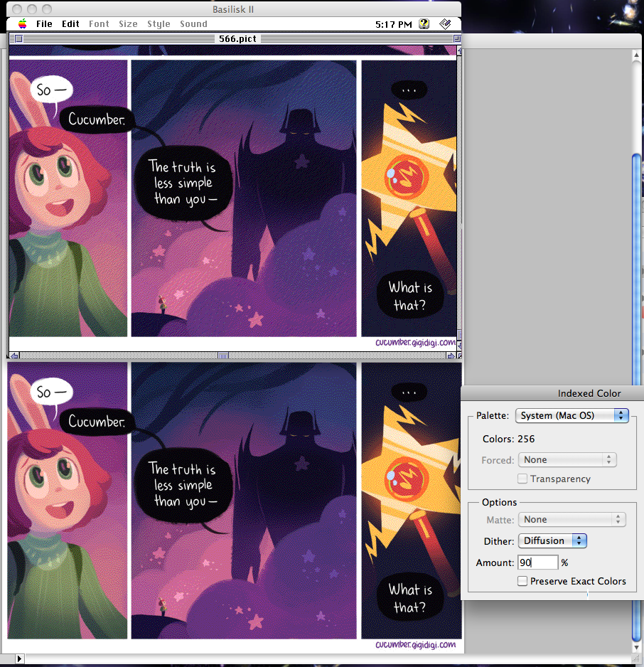
Task: Open the Apple menu
Action: click(x=23, y=23)
